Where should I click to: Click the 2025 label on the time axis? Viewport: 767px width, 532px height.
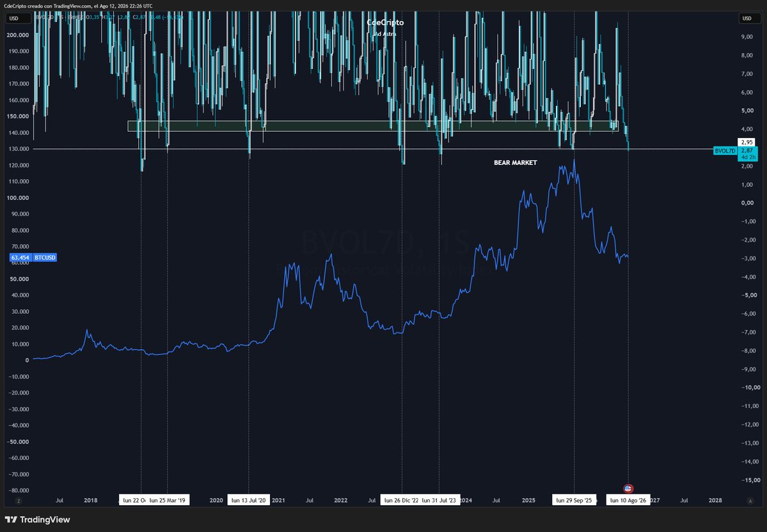(x=528, y=500)
